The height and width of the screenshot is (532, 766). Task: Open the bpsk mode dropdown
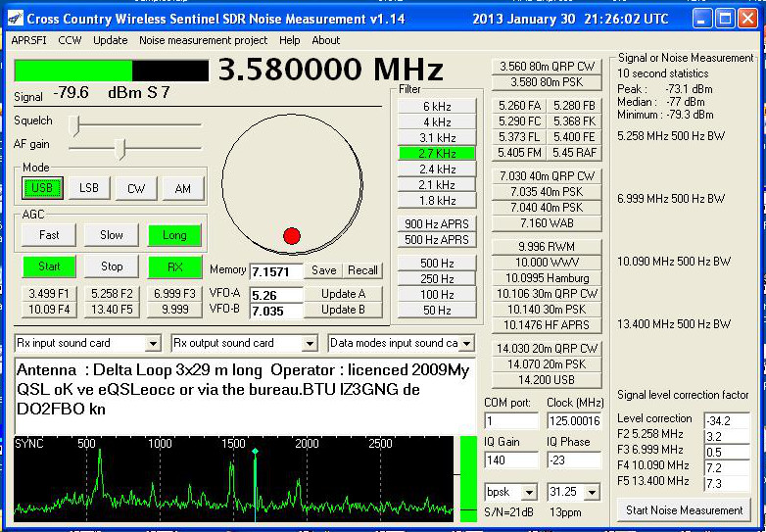[x=529, y=492]
